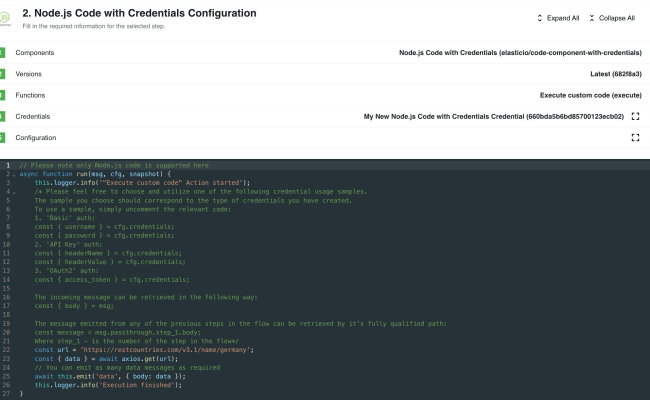Click My New Node.js Code with Credentials Credential value

pos(493,116)
